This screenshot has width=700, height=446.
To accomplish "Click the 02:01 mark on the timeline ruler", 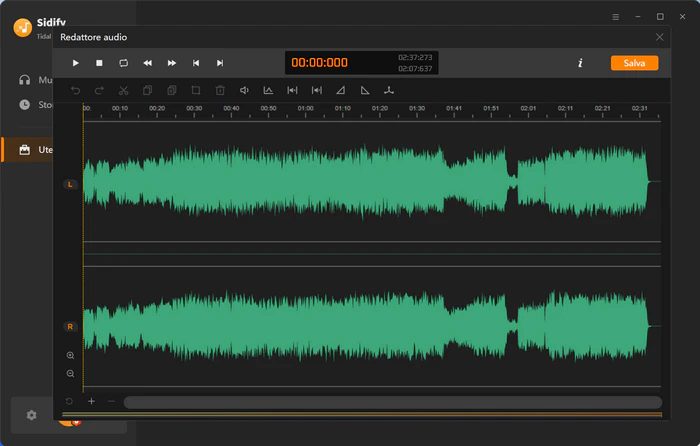I will (528, 108).
